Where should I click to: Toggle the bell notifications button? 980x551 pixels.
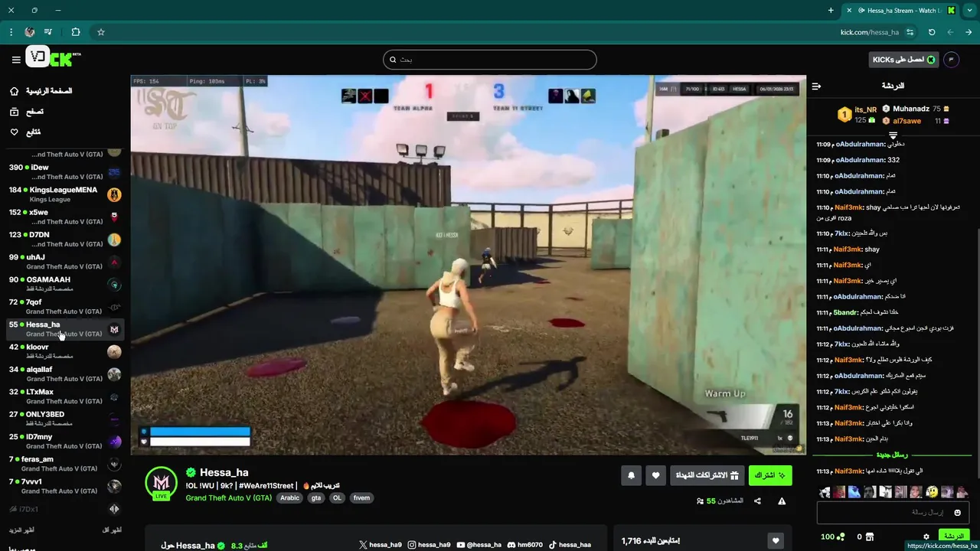(x=631, y=475)
